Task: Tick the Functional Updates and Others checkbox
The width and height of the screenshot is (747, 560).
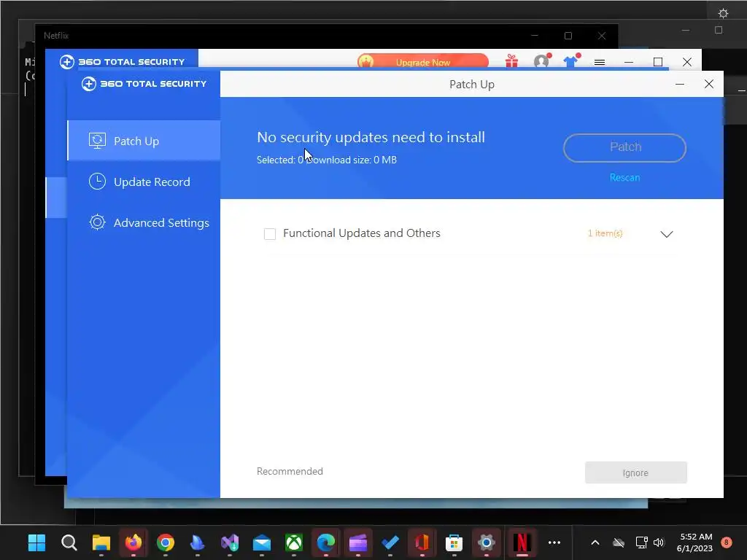Action: (270, 234)
